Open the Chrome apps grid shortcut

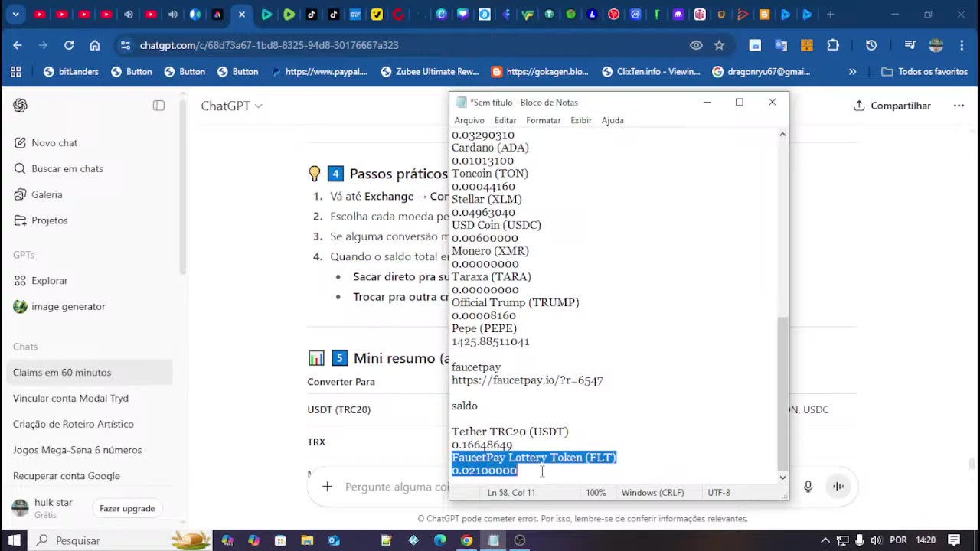pyautogui.click(x=16, y=72)
